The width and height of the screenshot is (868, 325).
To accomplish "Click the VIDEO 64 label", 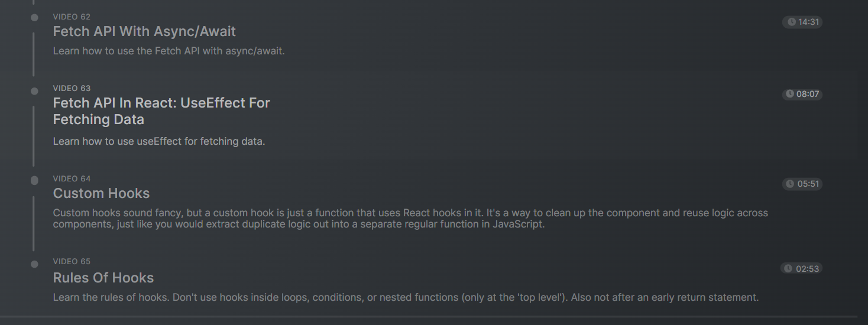I will [72, 178].
